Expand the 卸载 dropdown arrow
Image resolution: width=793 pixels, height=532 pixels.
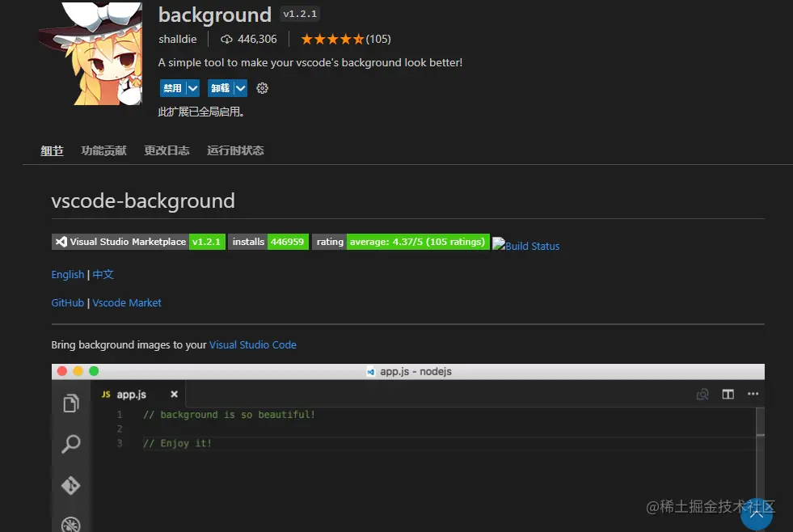click(241, 88)
